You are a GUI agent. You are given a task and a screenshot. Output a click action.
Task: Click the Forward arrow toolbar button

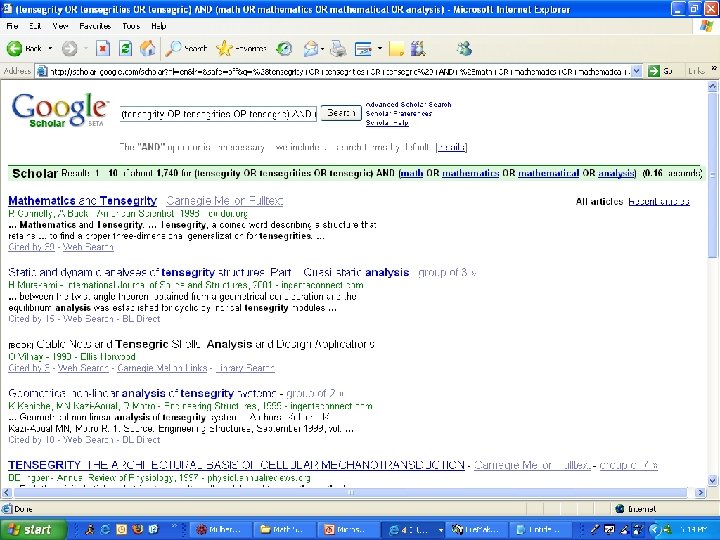[69, 48]
